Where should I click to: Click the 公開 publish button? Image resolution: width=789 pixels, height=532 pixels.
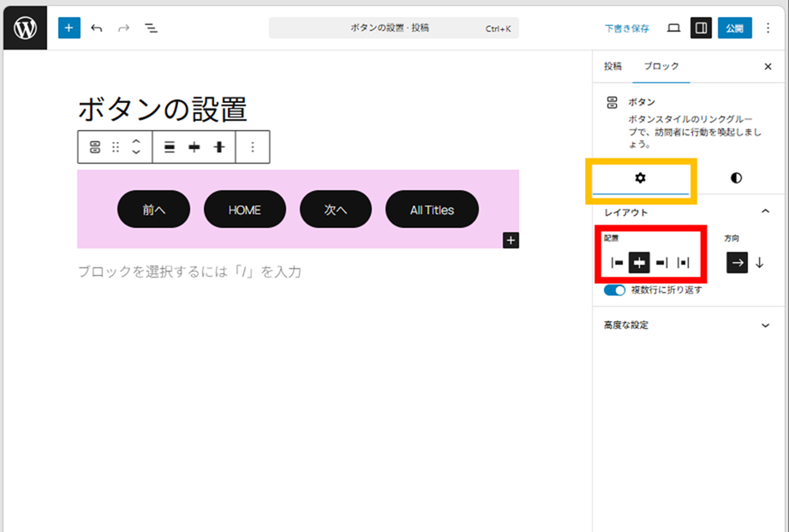pyautogui.click(x=734, y=28)
